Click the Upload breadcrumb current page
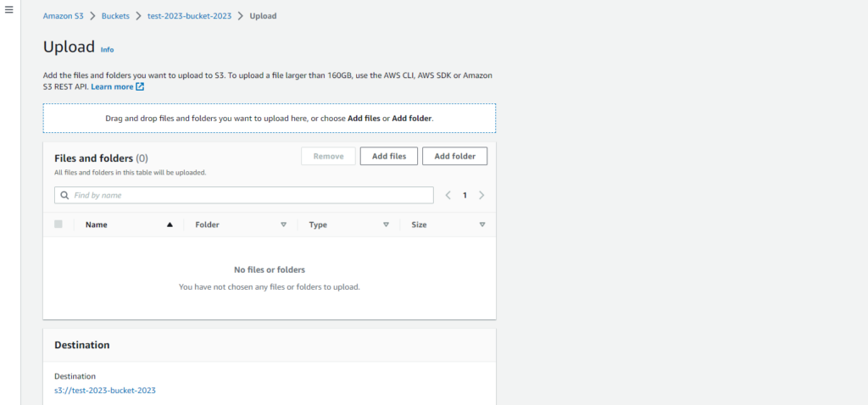868x405 pixels. [263, 16]
